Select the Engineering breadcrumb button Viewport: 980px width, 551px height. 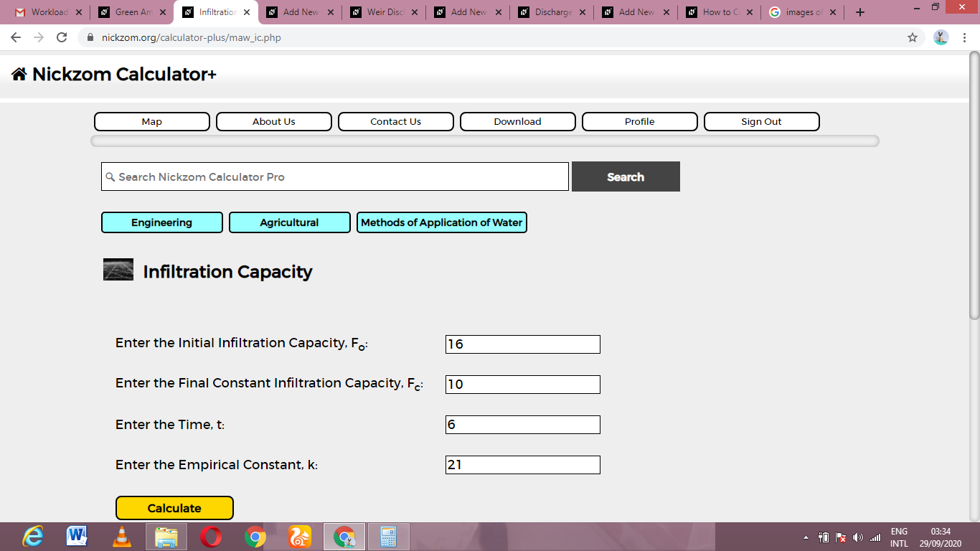click(162, 222)
